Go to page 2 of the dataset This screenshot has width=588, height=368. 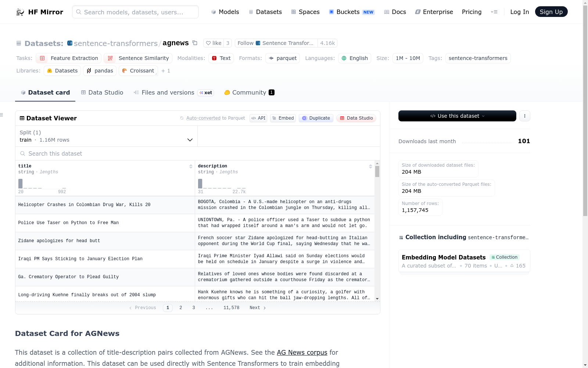[x=181, y=308]
